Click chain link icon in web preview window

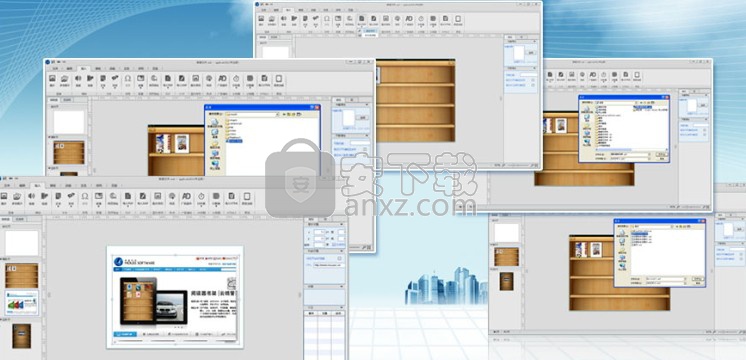click(x=71, y=195)
